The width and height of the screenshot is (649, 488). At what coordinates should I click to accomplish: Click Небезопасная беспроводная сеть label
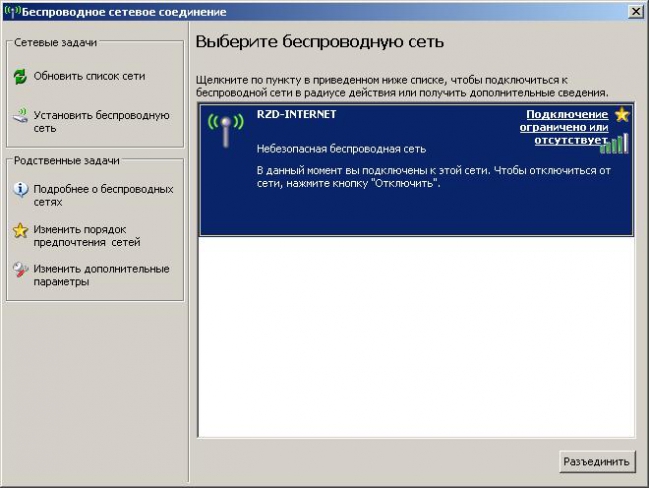pyautogui.click(x=341, y=149)
